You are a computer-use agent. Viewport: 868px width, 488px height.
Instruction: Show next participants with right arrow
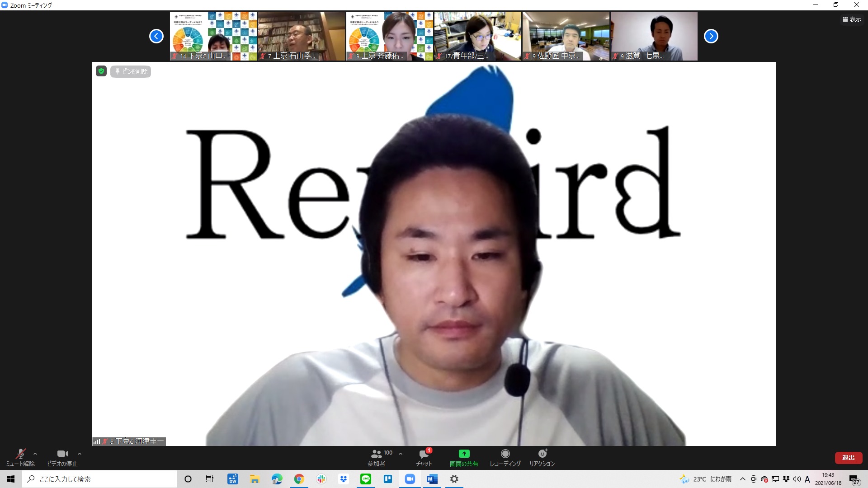click(711, 36)
